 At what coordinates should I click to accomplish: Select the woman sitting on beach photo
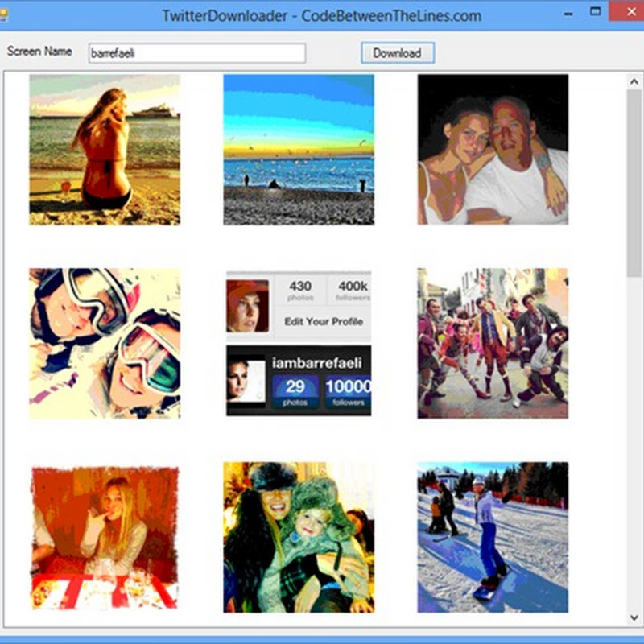[x=105, y=150]
